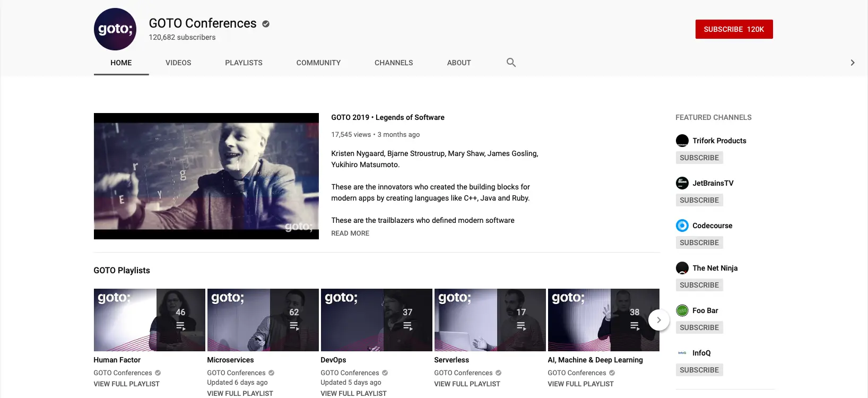
Task: Expand more channel tabs with right chevron
Action: [x=853, y=63]
